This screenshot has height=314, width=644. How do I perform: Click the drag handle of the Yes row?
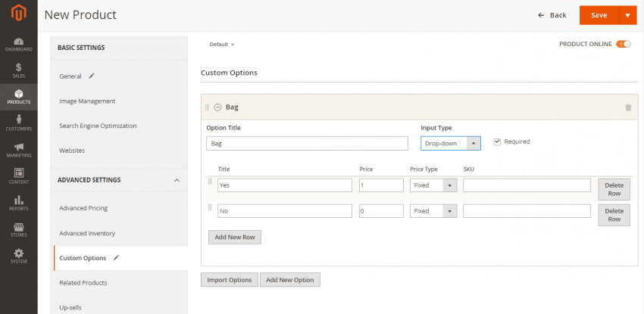click(x=210, y=182)
